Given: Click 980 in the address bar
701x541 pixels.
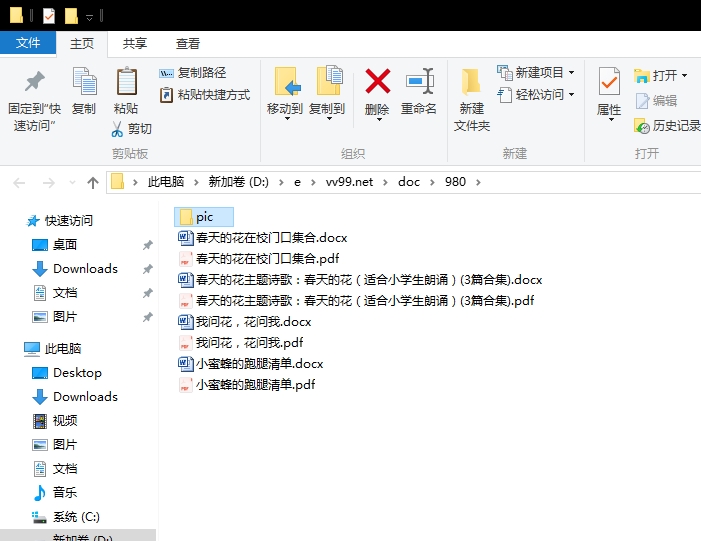Looking at the screenshot, I should click(x=455, y=182).
